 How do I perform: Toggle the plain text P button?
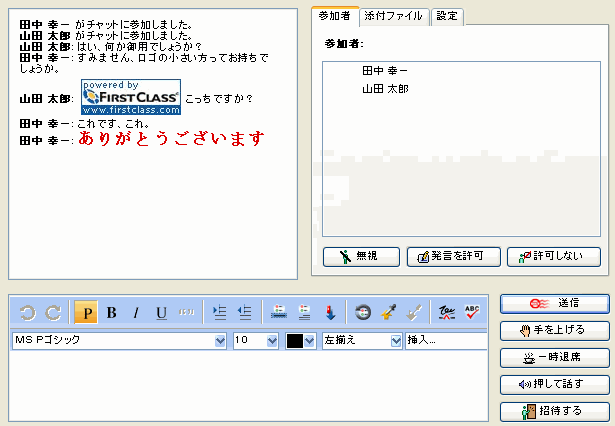(86, 313)
